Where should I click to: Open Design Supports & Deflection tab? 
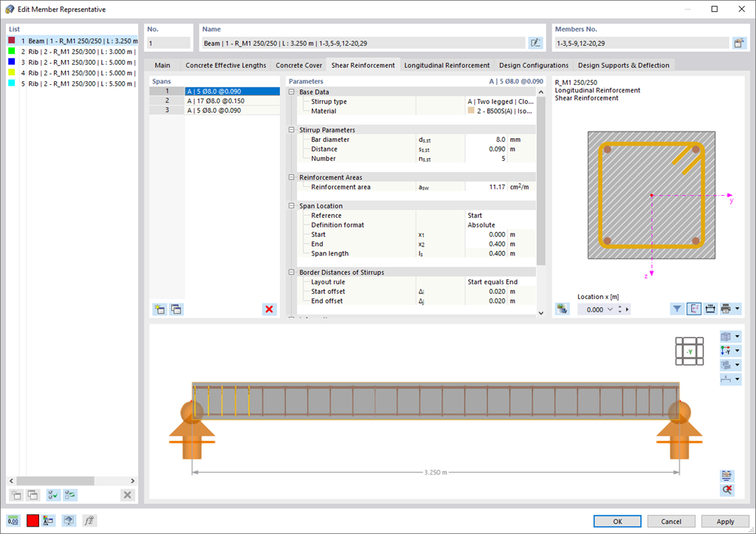tap(623, 65)
